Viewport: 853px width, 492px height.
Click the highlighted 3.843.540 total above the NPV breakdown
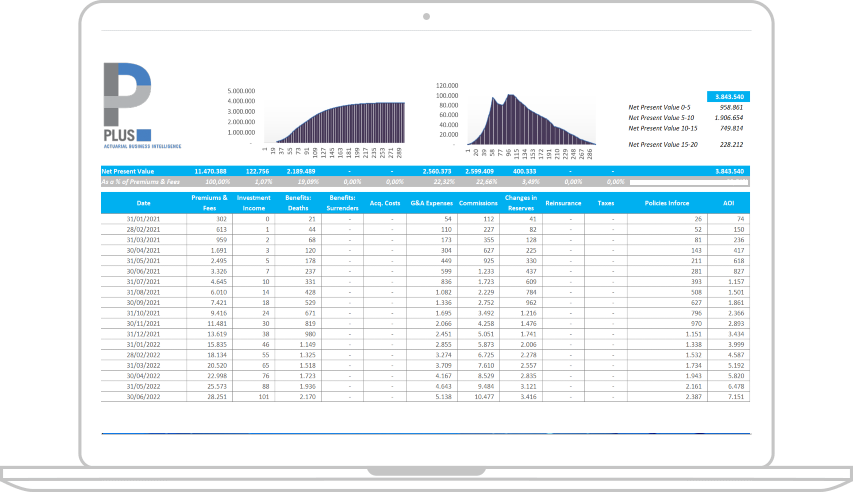[x=728, y=97]
